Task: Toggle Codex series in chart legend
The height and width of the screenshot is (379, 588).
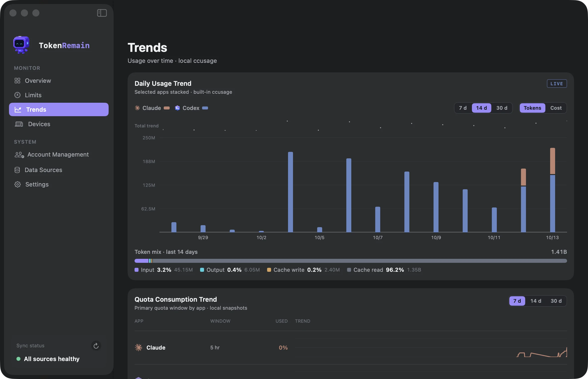Action: (x=191, y=108)
